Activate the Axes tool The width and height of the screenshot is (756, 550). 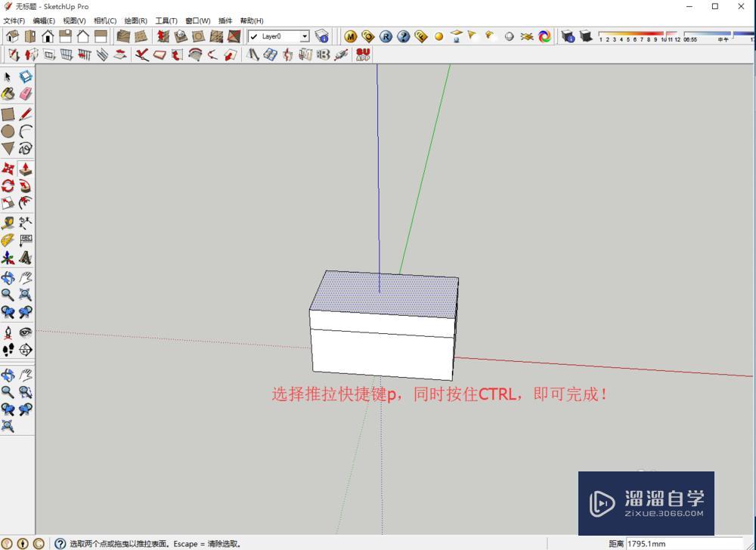pyautogui.click(x=8, y=258)
